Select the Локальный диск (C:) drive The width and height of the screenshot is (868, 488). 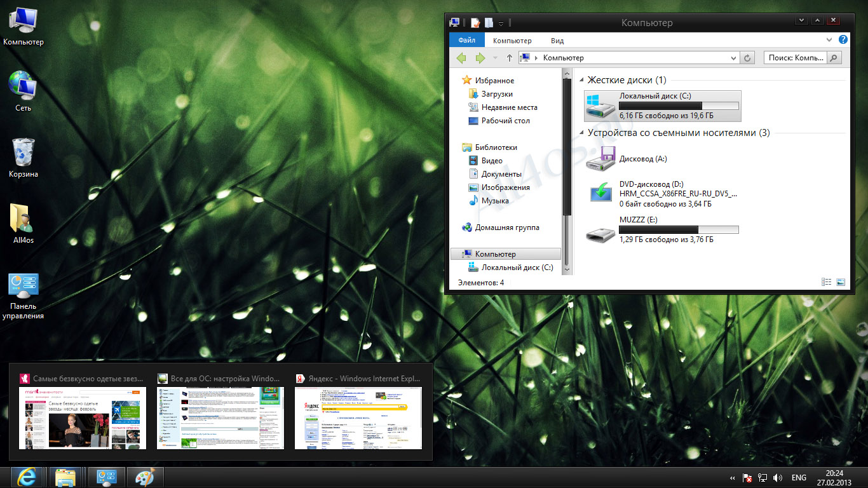coord(661,106)
